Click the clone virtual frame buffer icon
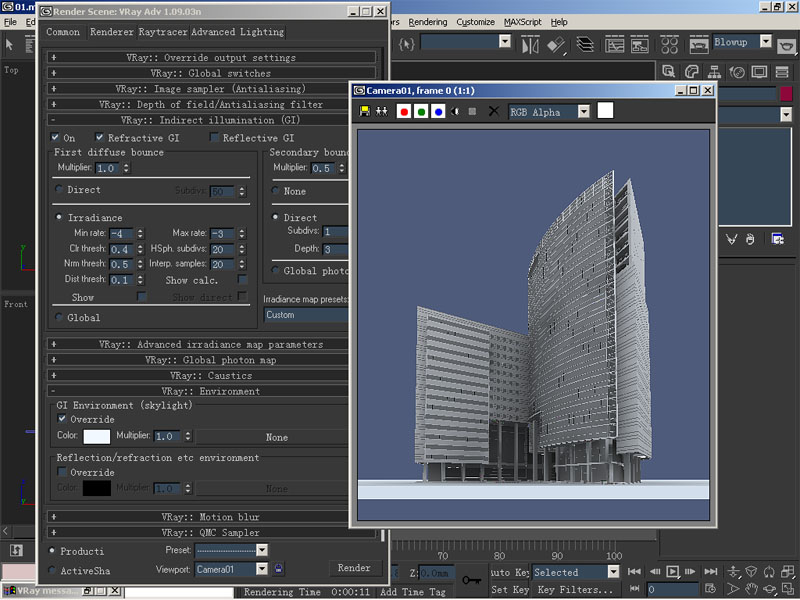800x600 pixels. tap(382, 111)
